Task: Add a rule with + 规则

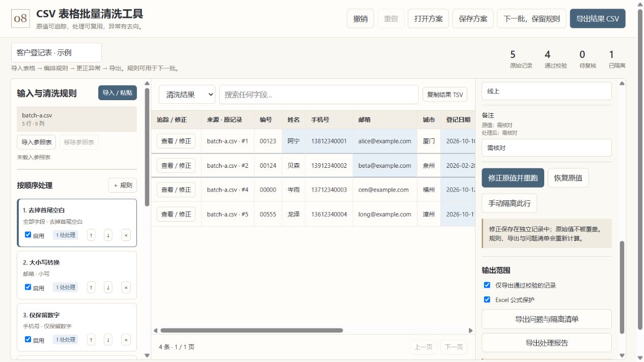Action: (123, 186)
